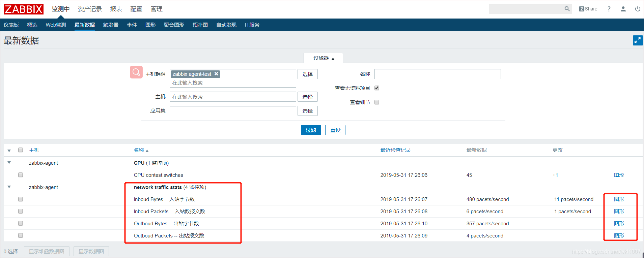
Task: Open 图形 for CPU contest.switches
Action: coord(619,175)
